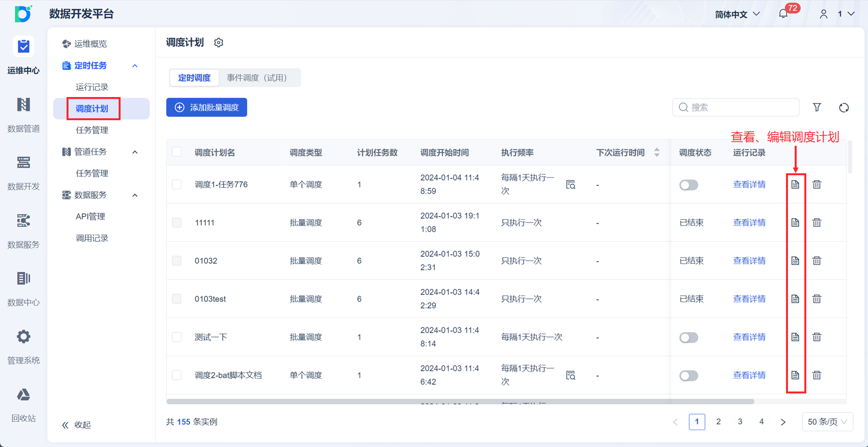Image resolution: width=868 pixels, height=447 pixels.
Task: Click the settings gear beside 调度计划 title
Action: tap(219, 42)
